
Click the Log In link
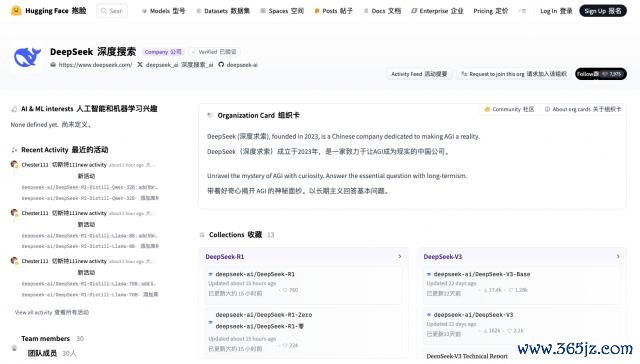coord(556,11)
